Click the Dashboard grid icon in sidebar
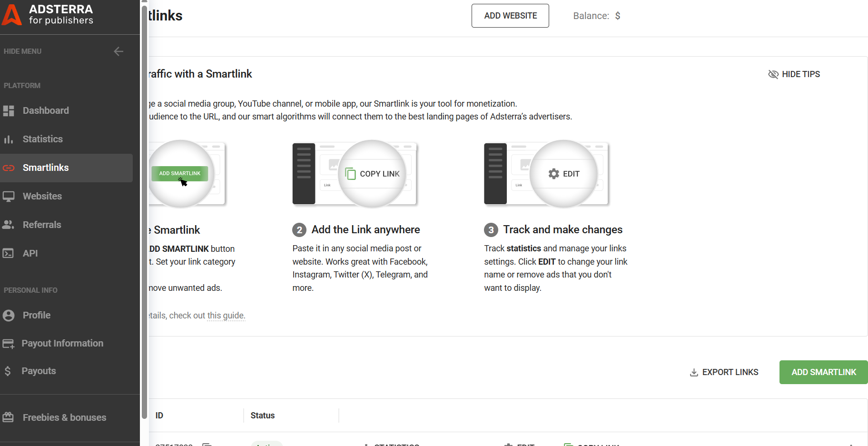 9,111
